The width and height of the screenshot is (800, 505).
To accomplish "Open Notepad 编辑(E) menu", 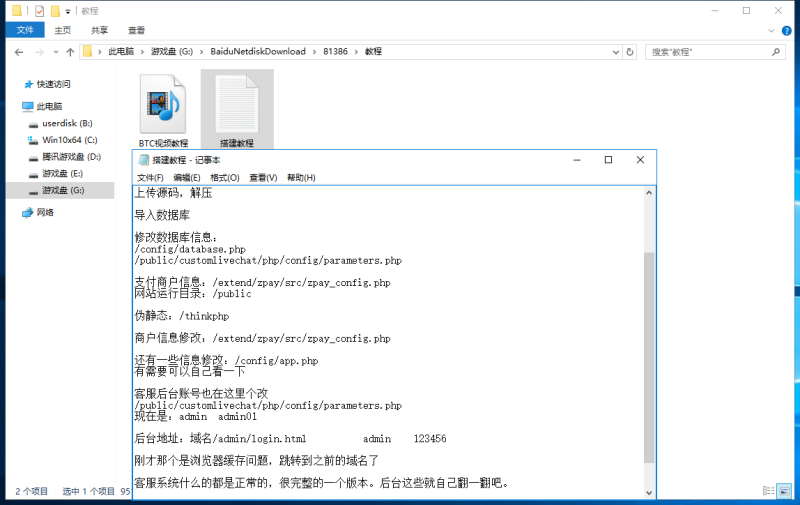I will coord(187,178).
